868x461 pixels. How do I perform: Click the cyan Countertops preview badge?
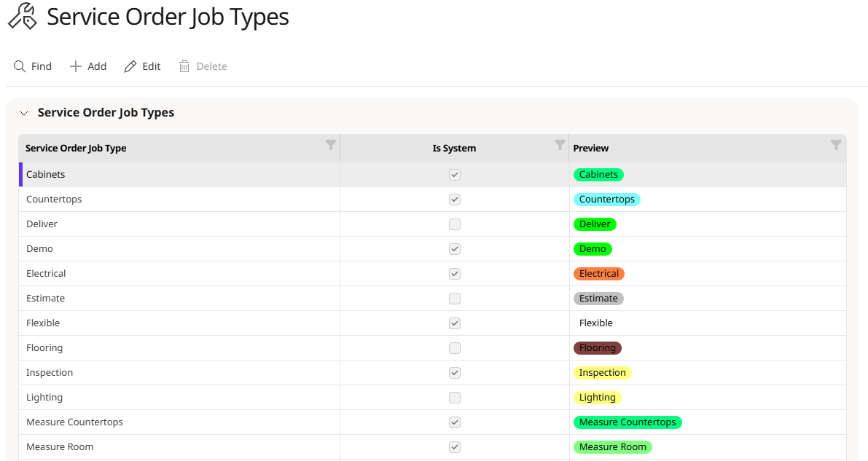coord(606,200)
